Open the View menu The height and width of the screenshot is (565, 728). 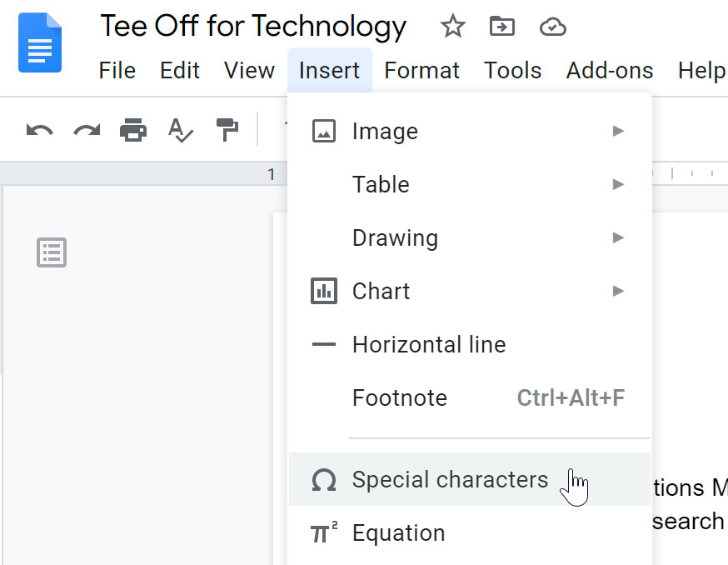(249, 71)
